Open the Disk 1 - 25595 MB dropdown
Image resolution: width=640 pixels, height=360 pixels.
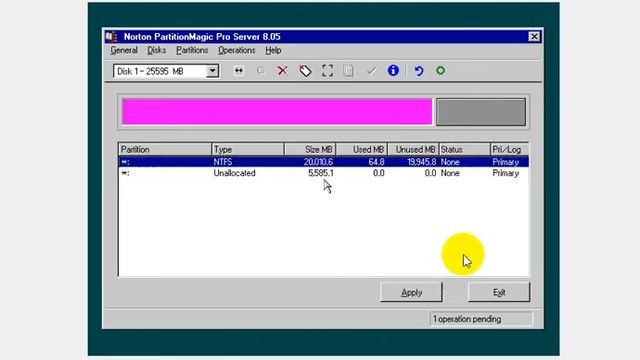(212, 71)
